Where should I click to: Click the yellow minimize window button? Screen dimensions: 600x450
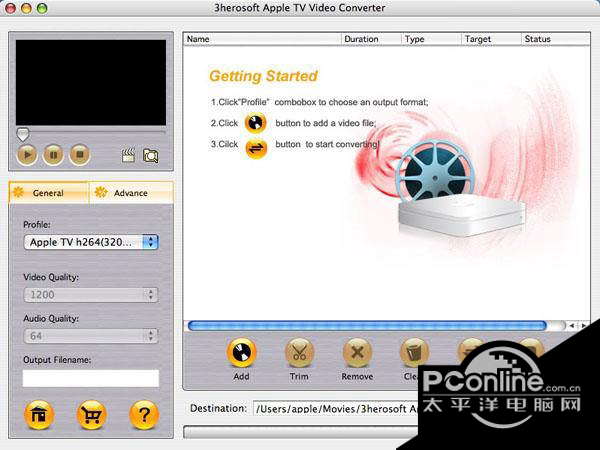point(26,8)
